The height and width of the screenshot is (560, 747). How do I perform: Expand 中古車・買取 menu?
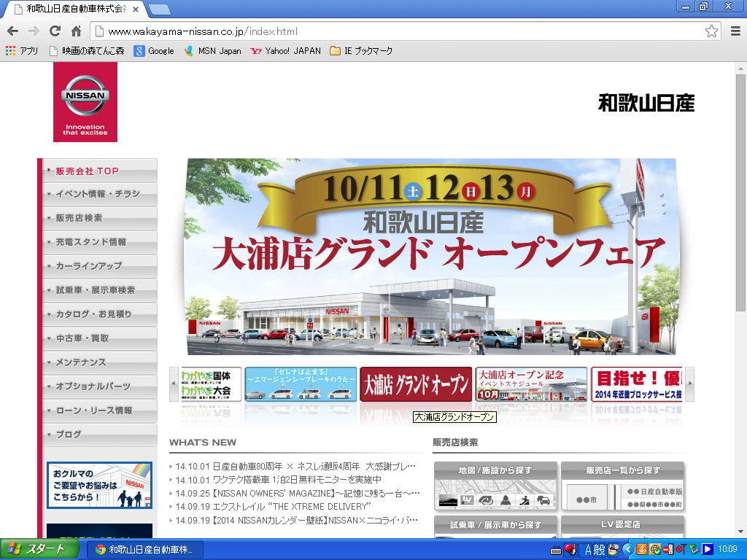point(99,338)
